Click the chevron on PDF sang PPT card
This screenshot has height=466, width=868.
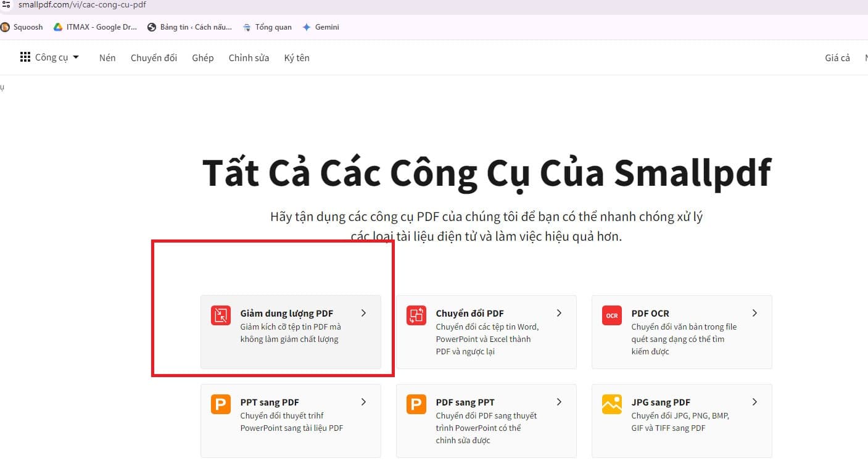point(559,402)
